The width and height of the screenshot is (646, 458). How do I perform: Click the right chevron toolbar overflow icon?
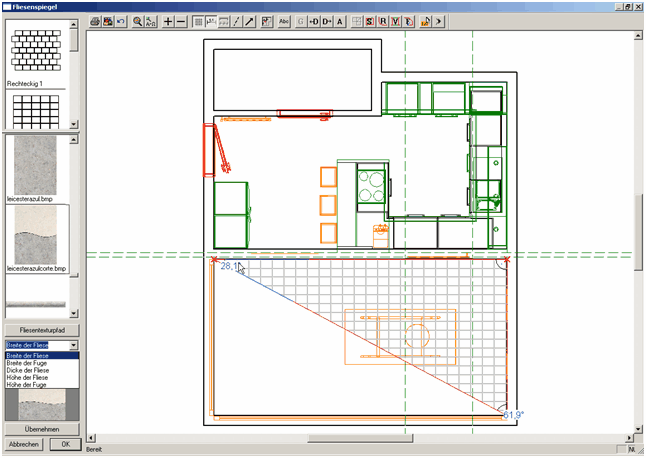pyautogui.click(x=439, y=20)
